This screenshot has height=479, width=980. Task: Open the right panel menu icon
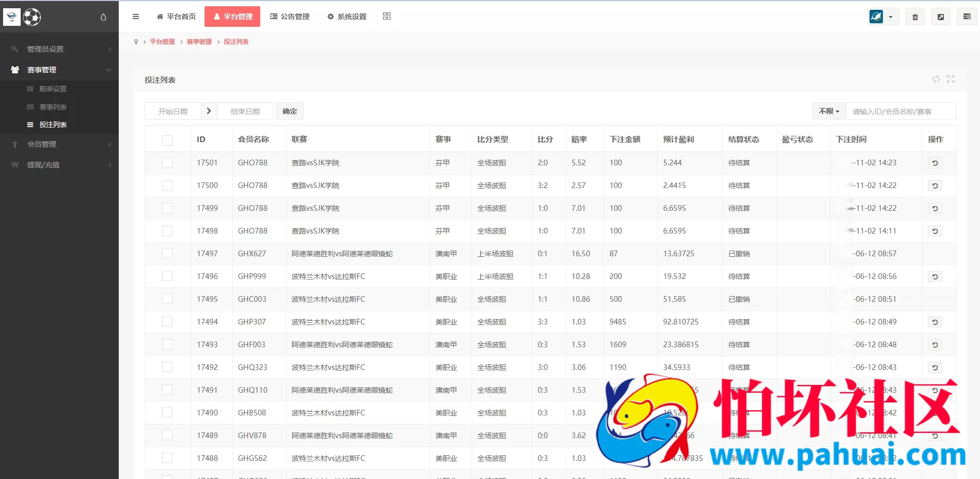(967, 17)
